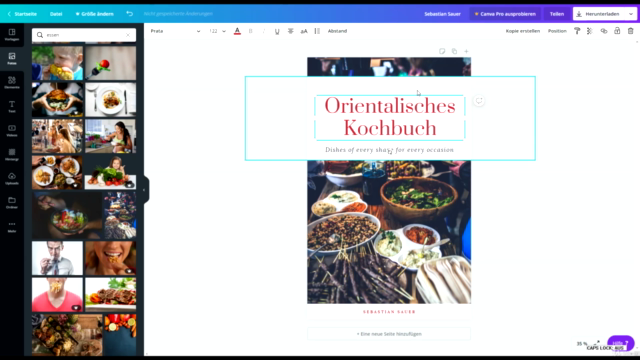Open the Text panel in sidebar
640x360 pixels.
12,107
